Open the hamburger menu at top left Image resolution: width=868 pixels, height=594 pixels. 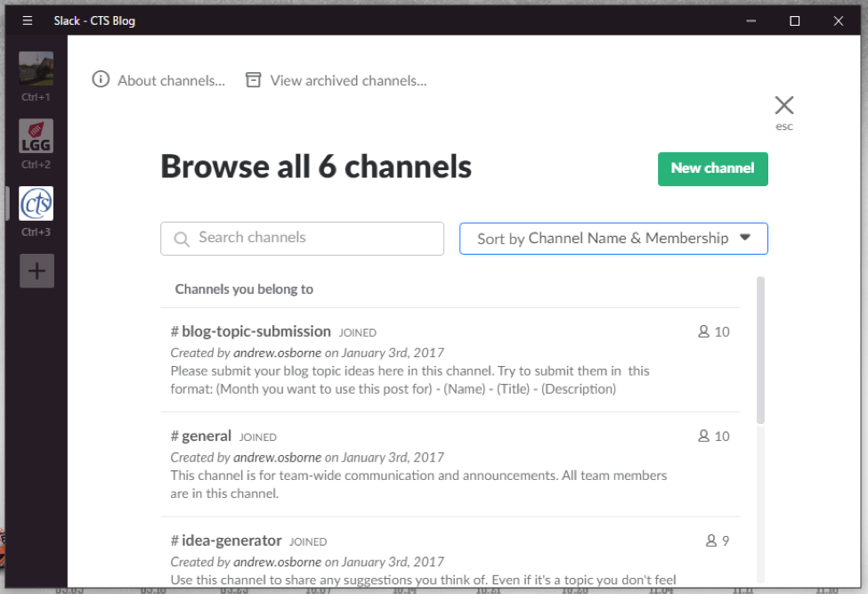pos(27,20)
